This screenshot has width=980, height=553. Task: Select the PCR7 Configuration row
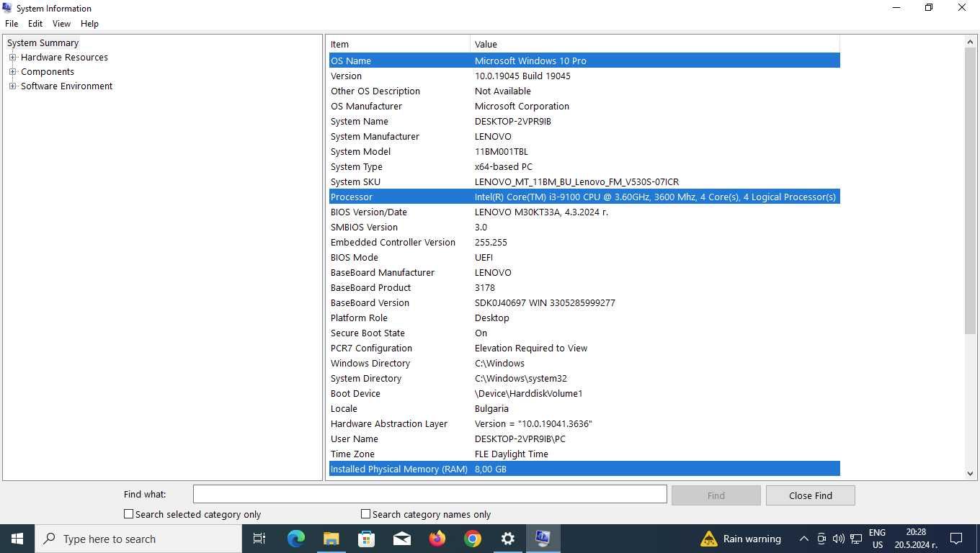tap(584, 348)
